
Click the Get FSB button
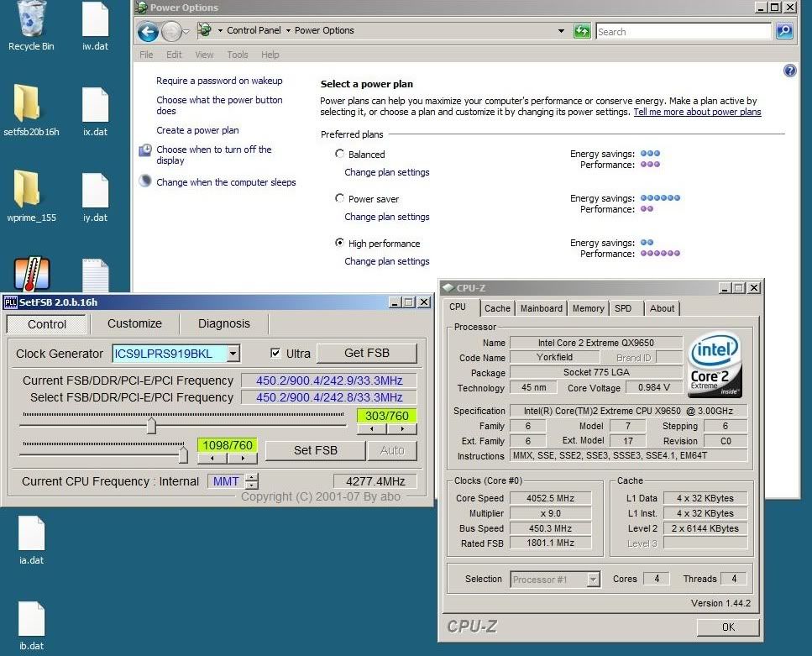point(367,353)
